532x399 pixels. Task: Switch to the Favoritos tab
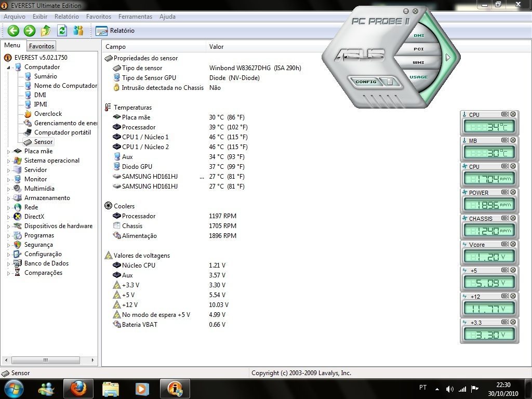click(42, 46)
